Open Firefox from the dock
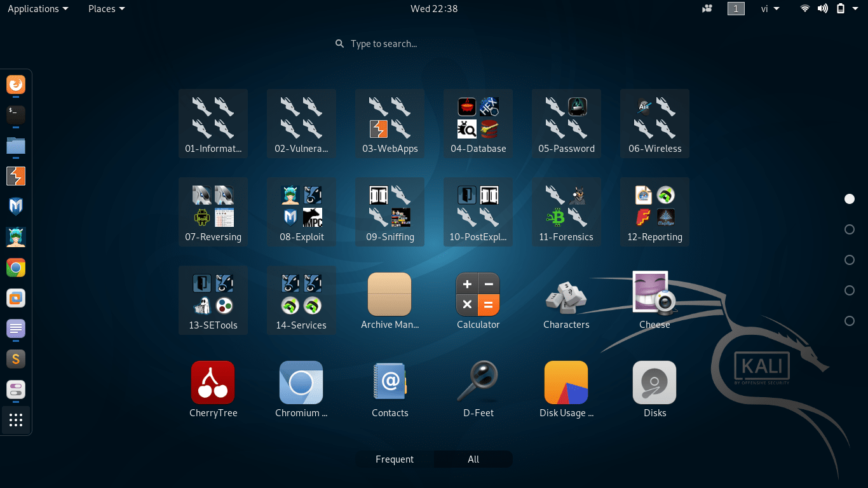This screenshot has width=868, height=488. [16, 85]
